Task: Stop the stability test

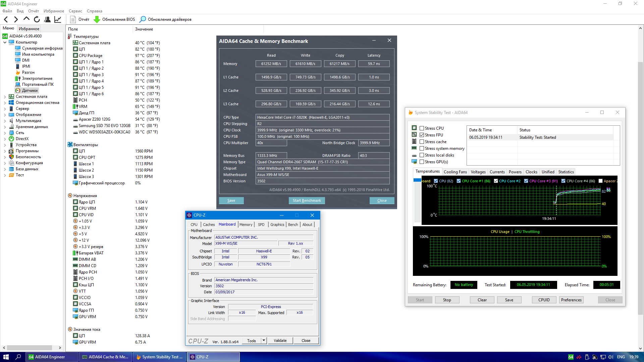Action: coord(447,300)
